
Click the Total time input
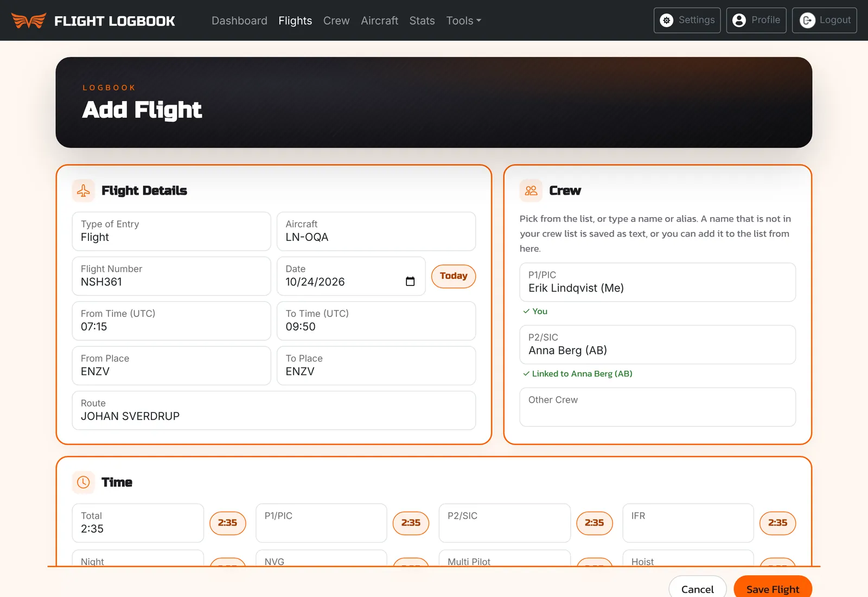click(x=138, y=523)
